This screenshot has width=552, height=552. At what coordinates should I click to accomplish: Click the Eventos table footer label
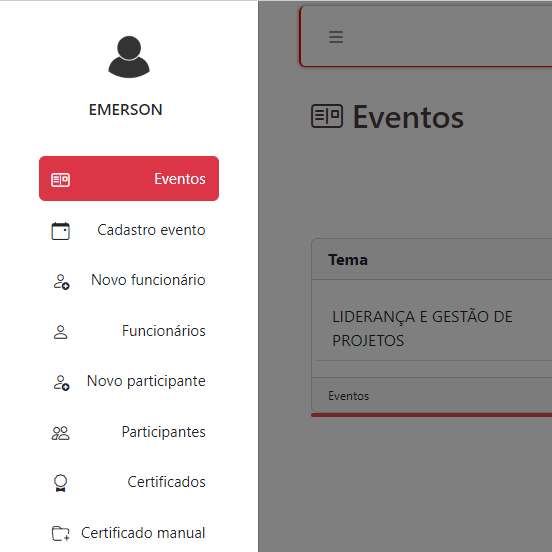click(349, 396)
